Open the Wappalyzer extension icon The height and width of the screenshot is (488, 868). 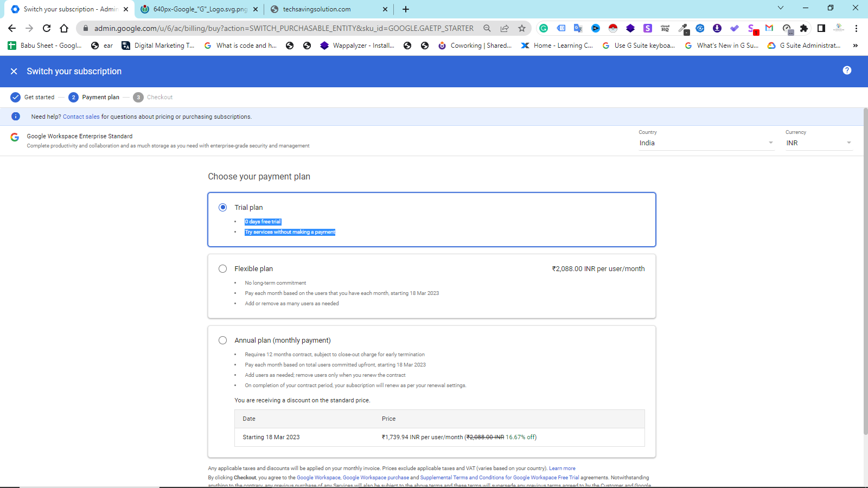(630, 28)
